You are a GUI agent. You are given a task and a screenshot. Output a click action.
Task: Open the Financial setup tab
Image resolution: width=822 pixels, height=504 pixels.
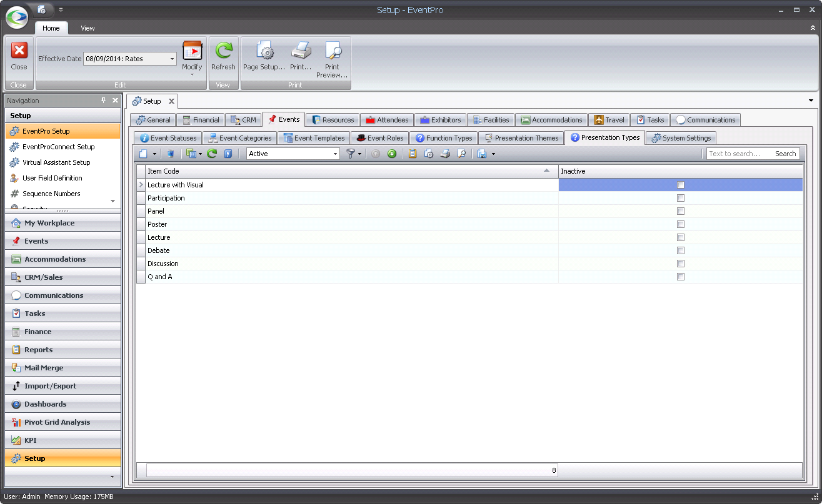click(x=201, y=120)
